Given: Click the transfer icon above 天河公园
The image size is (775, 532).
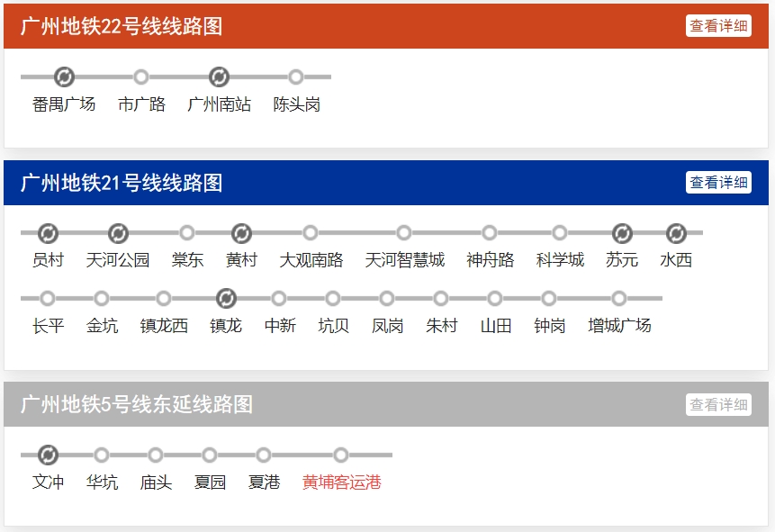Looking at the screenshot, I should coord(118,234).
